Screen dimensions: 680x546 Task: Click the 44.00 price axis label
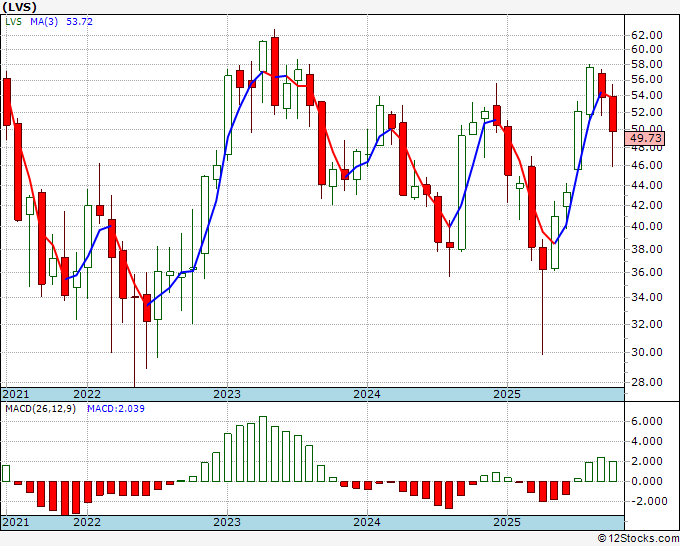[647, 185]
